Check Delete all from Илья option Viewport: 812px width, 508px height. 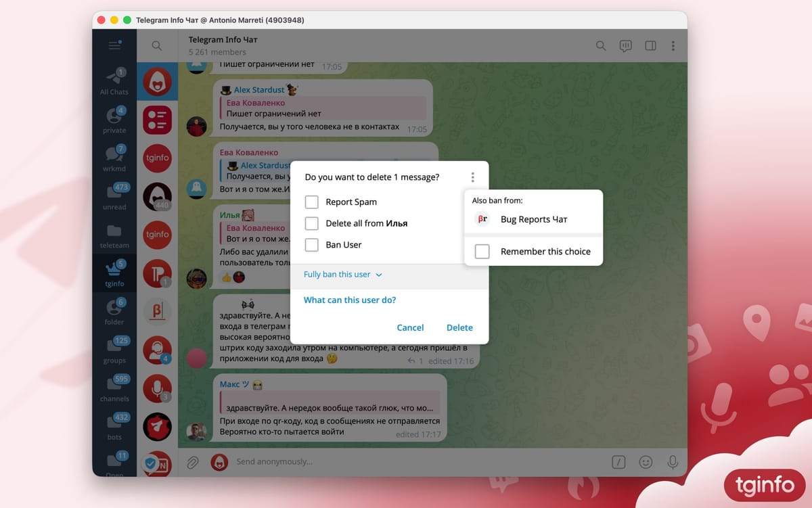(311, 223)
